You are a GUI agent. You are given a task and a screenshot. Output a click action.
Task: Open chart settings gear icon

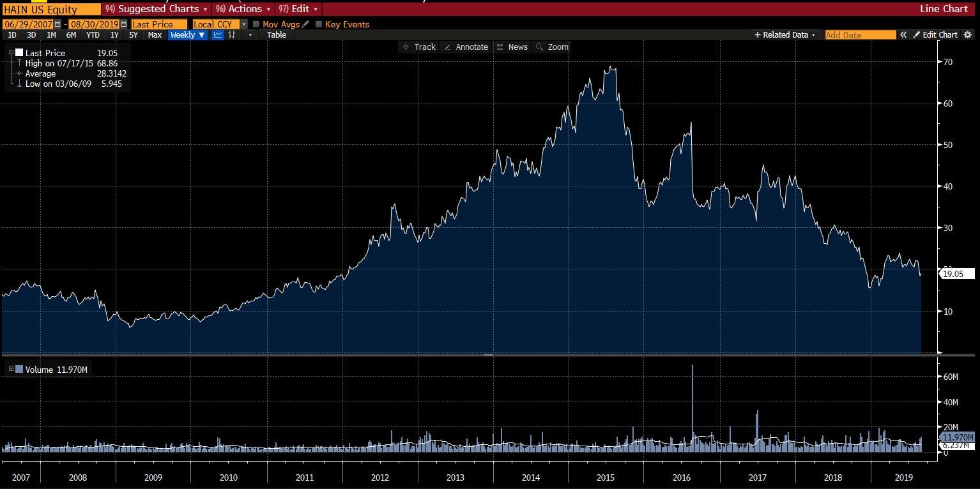click(x=968, y=35)
